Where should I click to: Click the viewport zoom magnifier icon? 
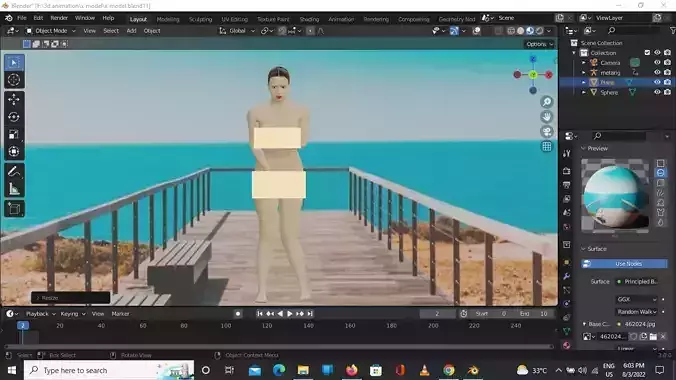click(x=547, y=102)
